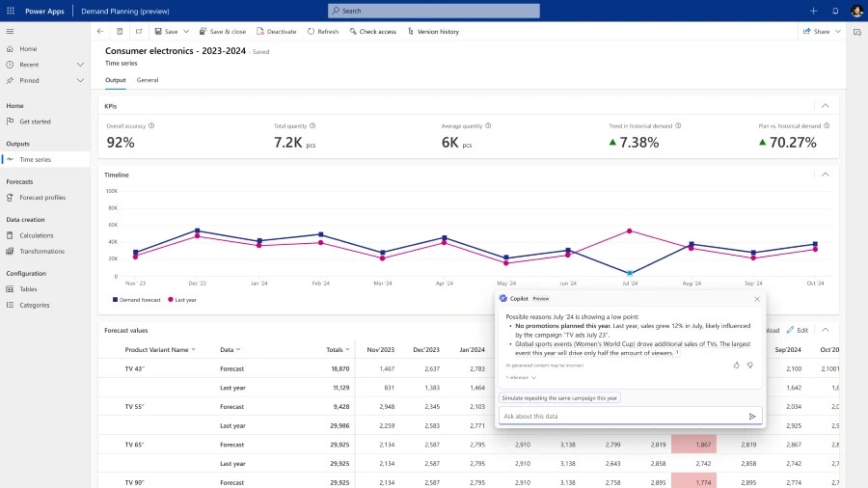Click highlighted cell 1,774 in TV 90" row
868x488 pixels.
point(693,481)
